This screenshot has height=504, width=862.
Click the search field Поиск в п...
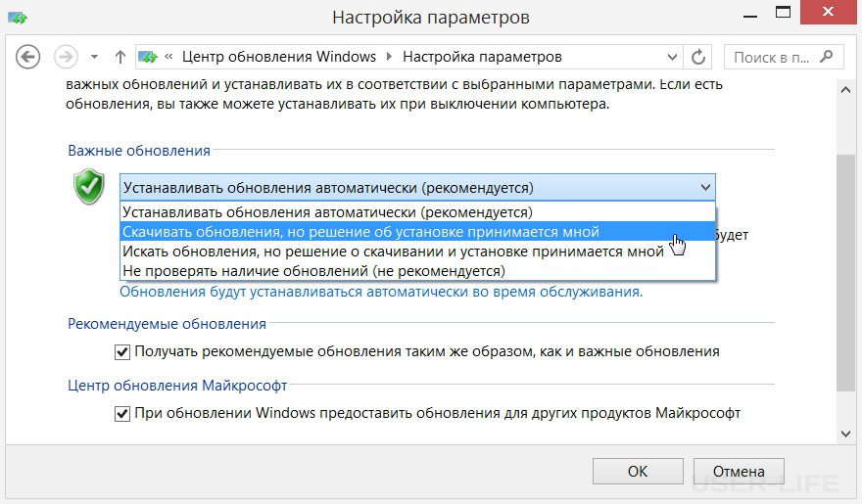pyautogui.click(x=773, y=57)
